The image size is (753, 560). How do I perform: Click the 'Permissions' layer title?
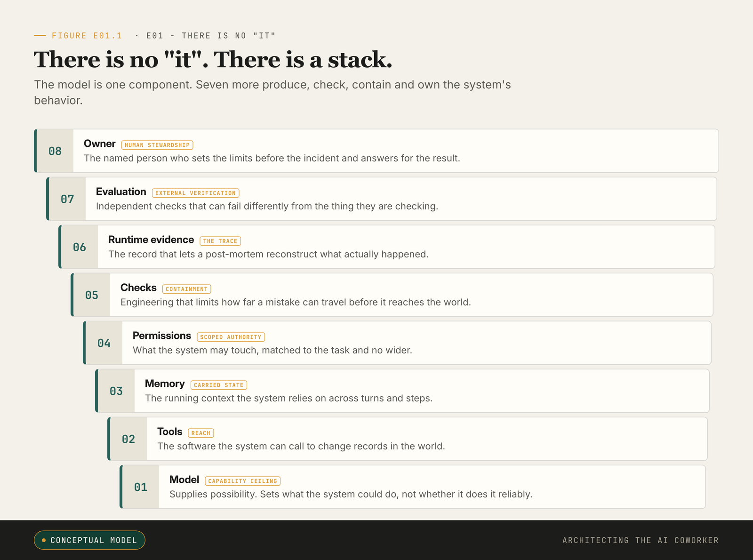pyautogui.click(x=162, y=336)
